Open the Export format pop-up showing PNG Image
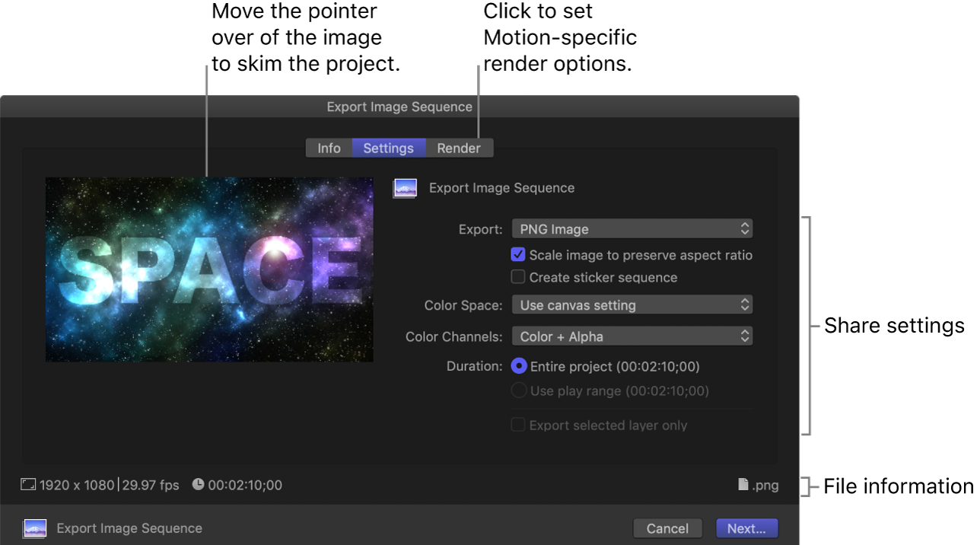Viewport: 980px width, 545px height. 632,228
